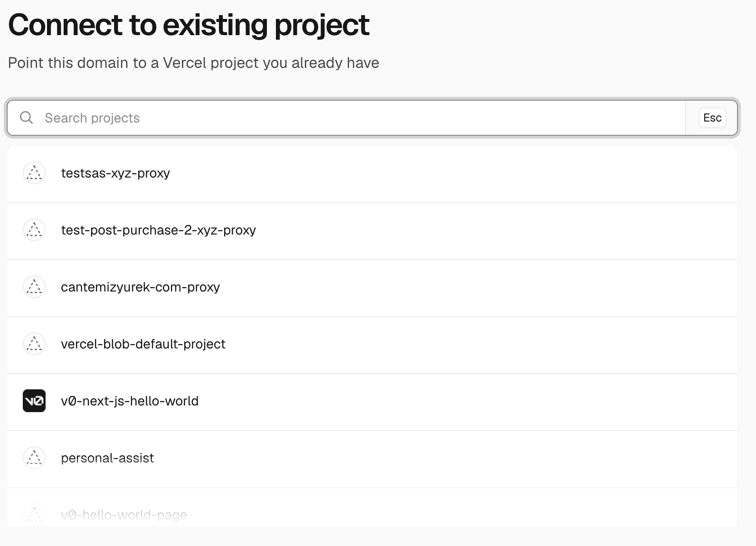Choose test-post-purchase-2-xyz-proxy project name
Viewport: 756px width, 546px height.
pyautogui.click(x=159, y=230)
